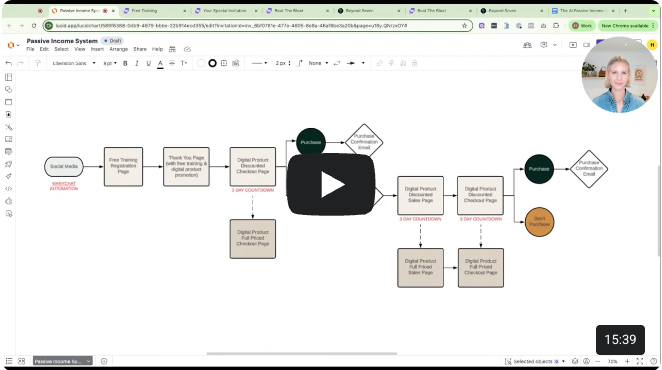This screenshot has width=662, height=370.
Task: Select the format painter tool
Action: (38, 63)
